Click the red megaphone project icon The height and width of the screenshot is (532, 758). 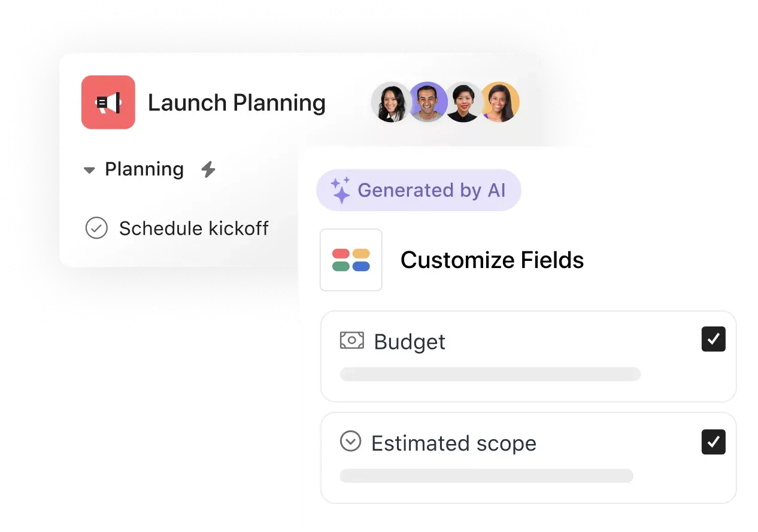click(108, 102)
